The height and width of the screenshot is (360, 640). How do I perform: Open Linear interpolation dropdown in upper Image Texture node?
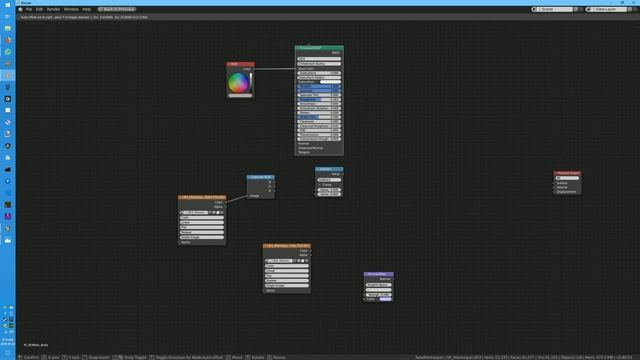click(202, 222)
